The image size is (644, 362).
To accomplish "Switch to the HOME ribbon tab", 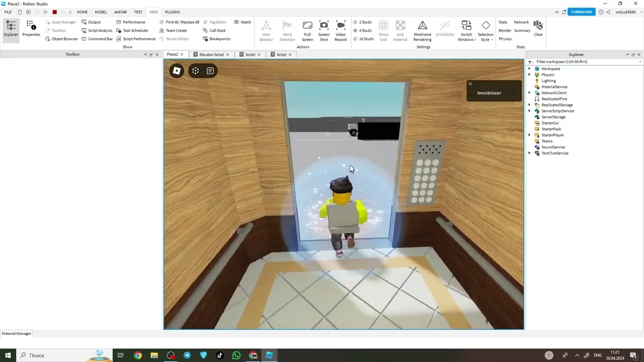I will [82, 12].
